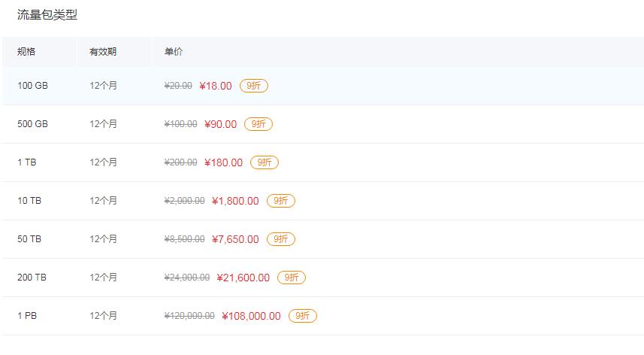Select the 100 GB package spec

click(x=32, y=86)
